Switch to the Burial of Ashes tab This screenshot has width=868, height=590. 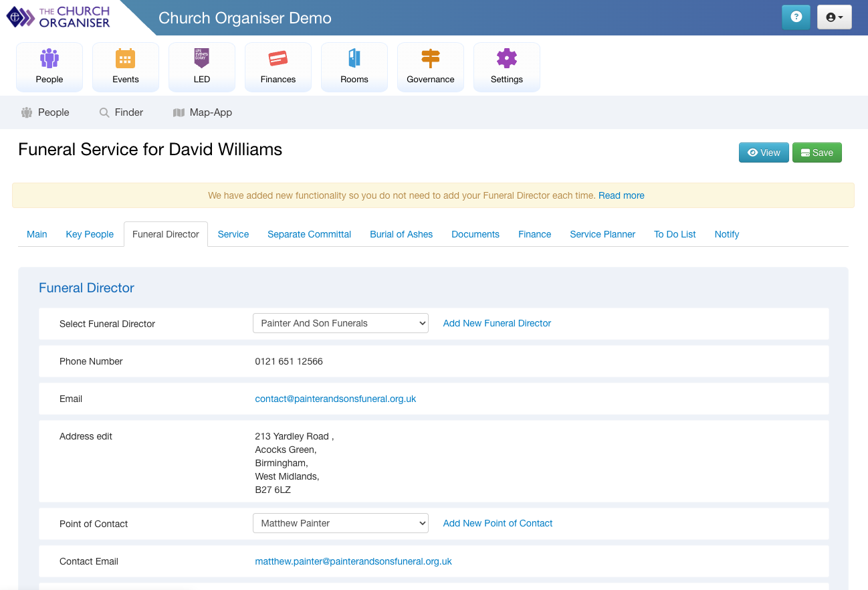(x=401, y=234)
